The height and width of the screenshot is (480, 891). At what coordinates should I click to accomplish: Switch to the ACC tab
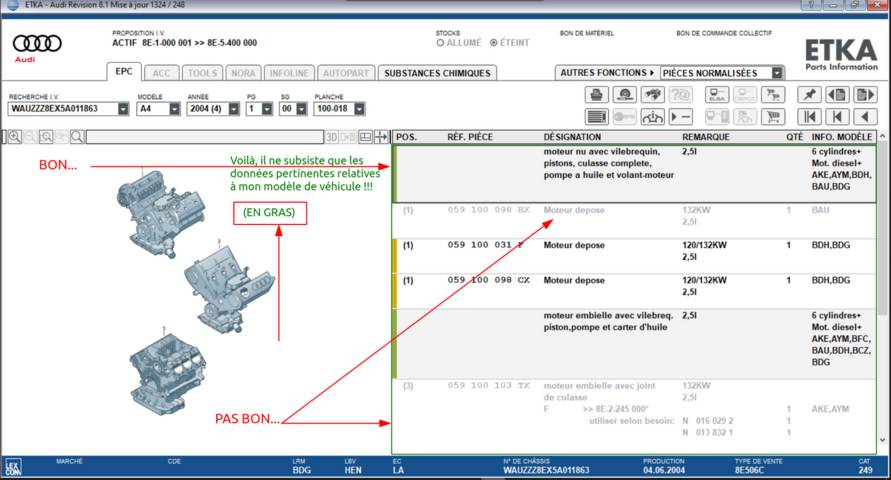tap(161, 73)
